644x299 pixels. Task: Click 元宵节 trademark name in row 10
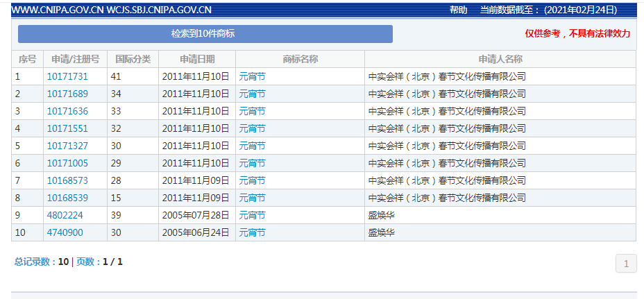(252, 232)
